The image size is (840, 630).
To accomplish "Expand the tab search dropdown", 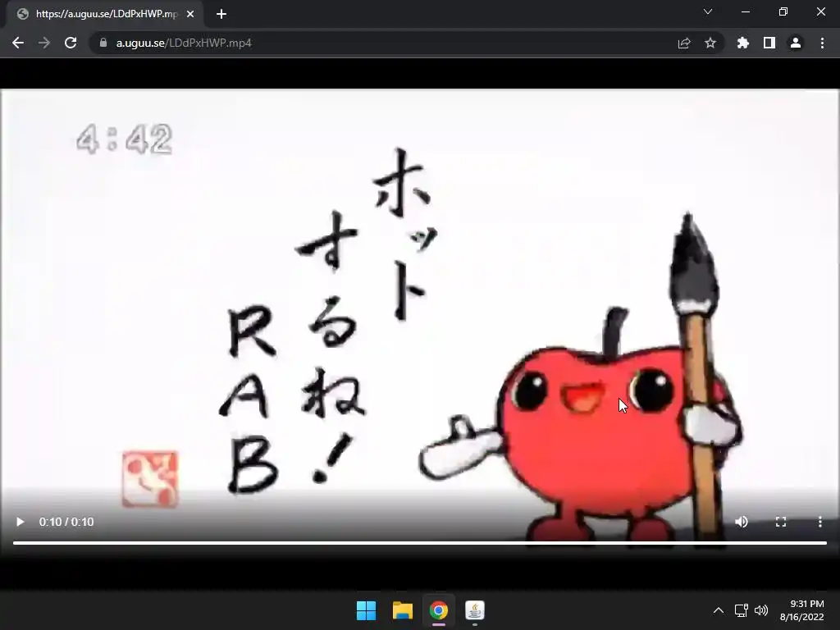I will 708,11.
